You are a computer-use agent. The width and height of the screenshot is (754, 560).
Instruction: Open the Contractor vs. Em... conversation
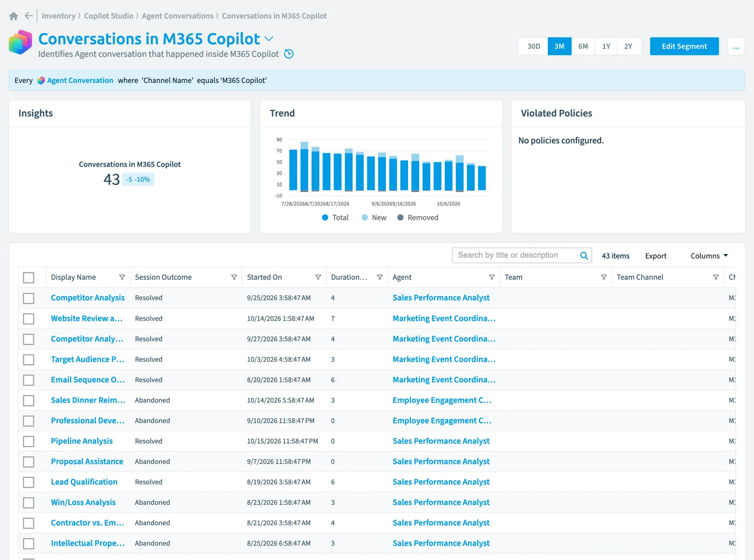click(88, 523)
